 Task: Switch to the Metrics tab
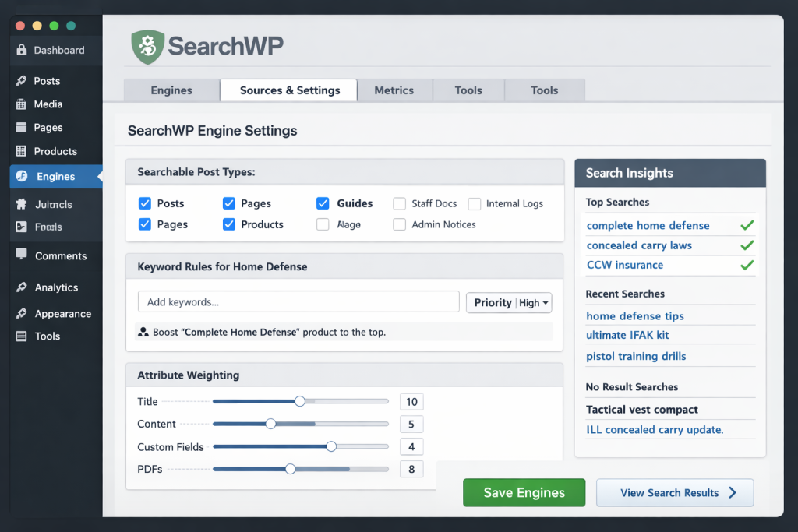tap(394, 90)
